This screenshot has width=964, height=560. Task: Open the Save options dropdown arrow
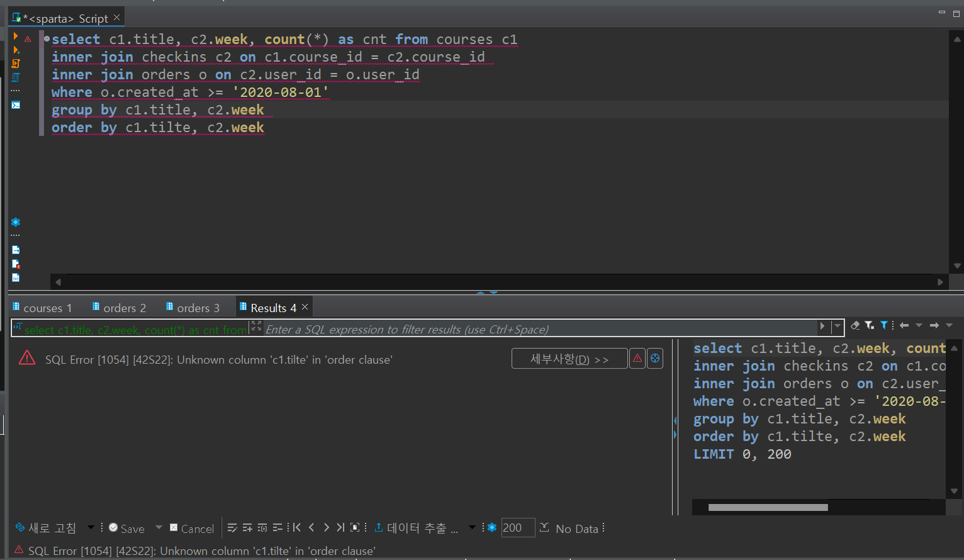159,527
